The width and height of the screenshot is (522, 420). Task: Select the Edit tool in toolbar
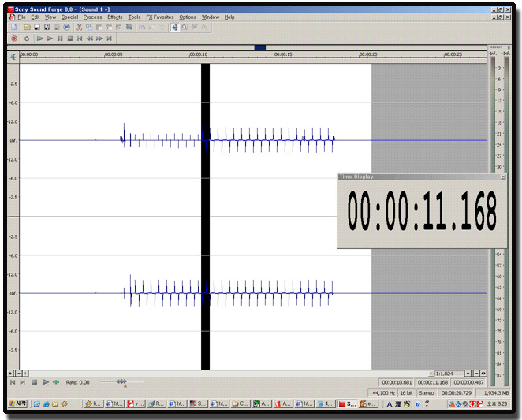175,28
